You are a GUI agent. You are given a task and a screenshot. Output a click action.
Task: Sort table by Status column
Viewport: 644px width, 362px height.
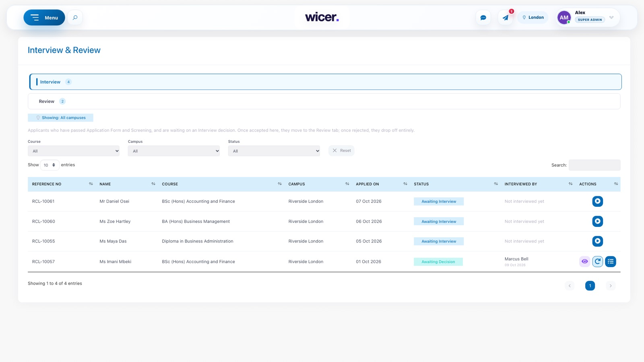pos(455,184)
